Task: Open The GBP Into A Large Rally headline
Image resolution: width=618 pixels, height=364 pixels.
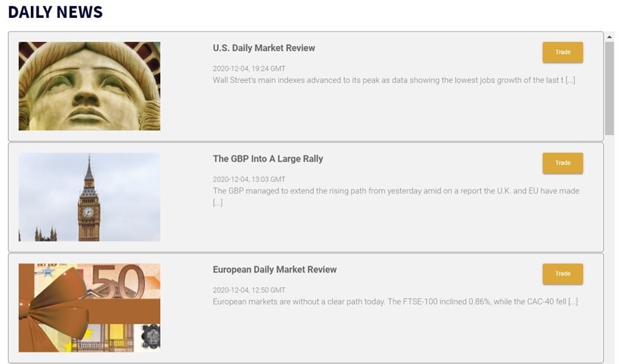Action: [x=268, y=159]
